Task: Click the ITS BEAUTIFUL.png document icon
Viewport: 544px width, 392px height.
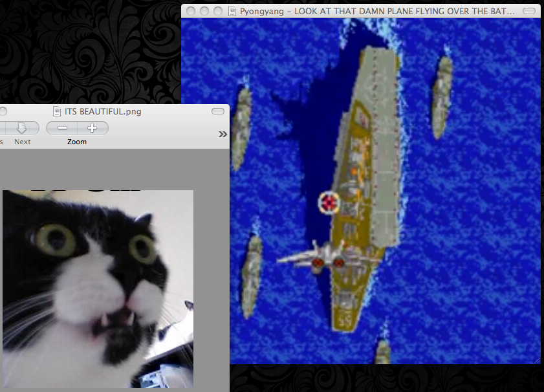Action: point(57,111)
